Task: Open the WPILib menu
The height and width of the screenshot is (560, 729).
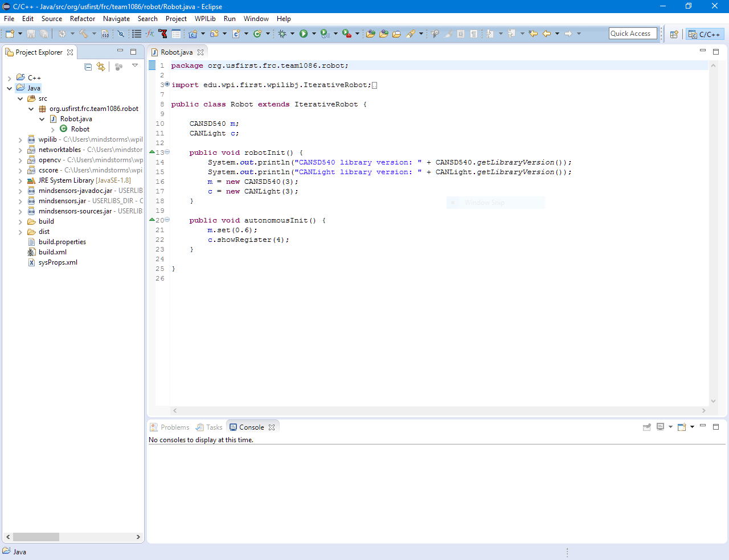Action: (205, 18)
